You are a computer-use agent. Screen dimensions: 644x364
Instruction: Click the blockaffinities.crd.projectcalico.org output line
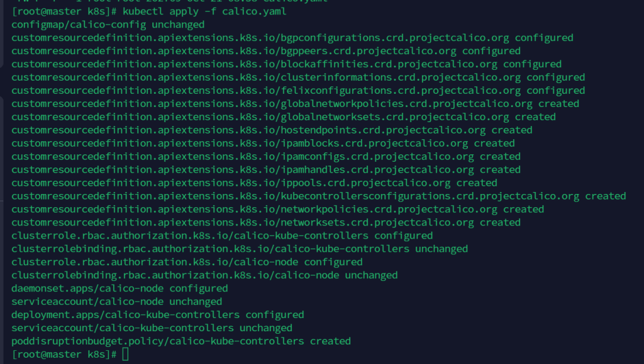286,64
